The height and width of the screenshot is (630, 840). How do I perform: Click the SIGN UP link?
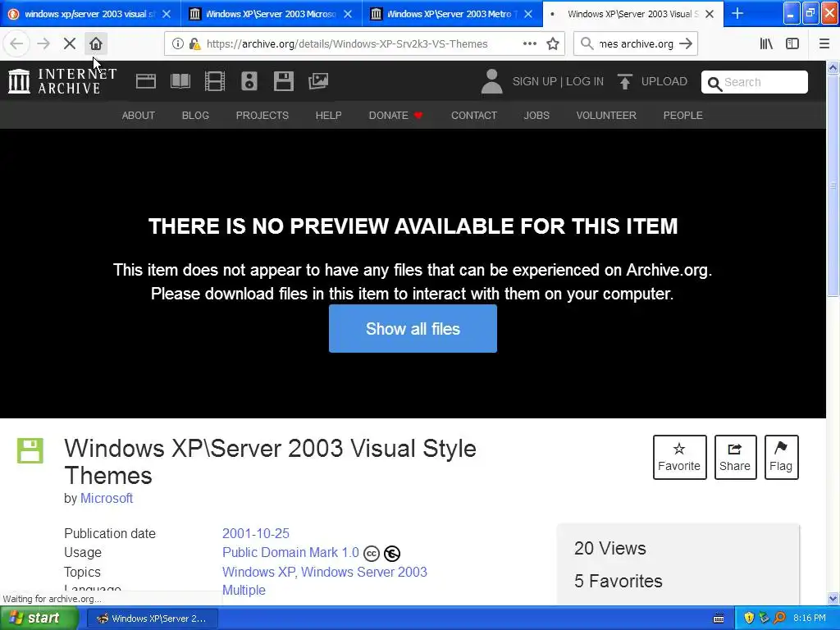point(535,81)
